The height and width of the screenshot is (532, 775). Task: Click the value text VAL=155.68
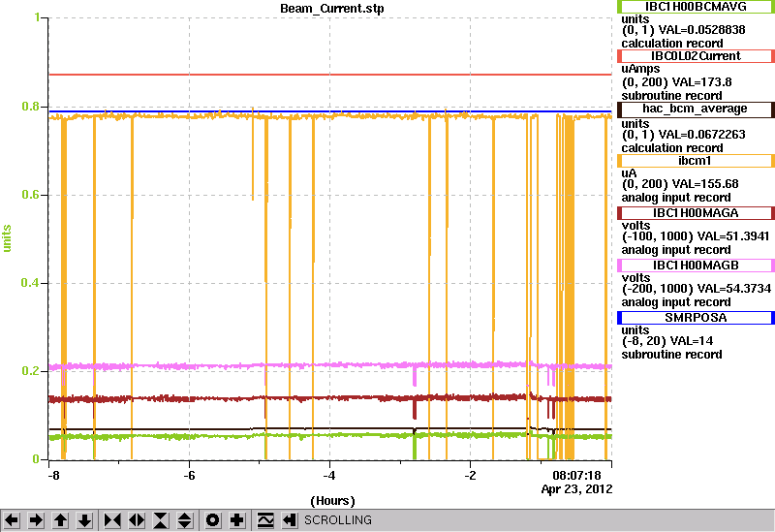coord(706,184)
